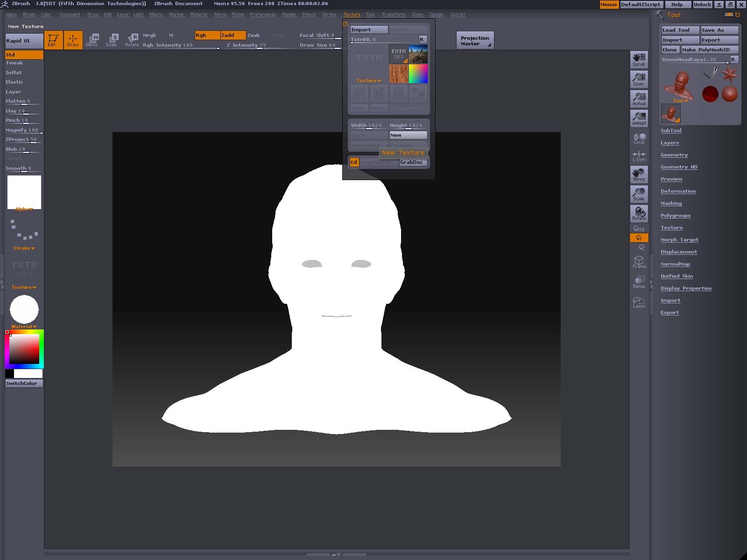This screenshot has width=747, height=560.
Task: Click the Load Tool button
Action: point(680,30)
